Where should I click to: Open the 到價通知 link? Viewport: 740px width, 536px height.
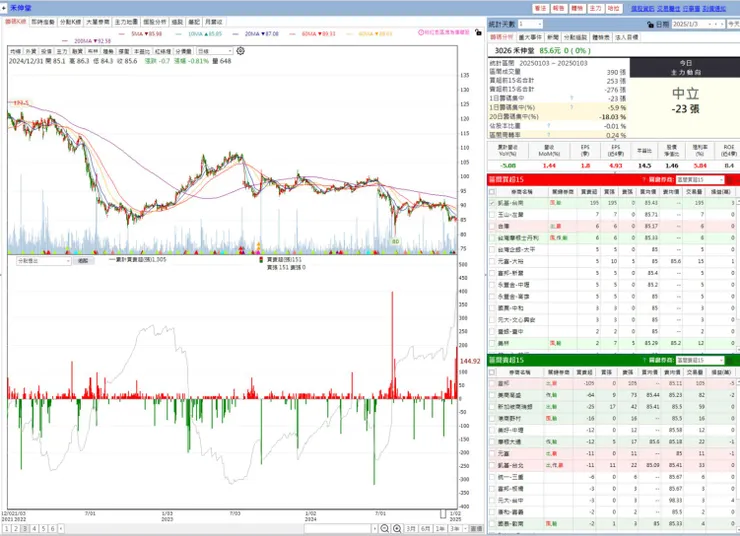click(714, 9)
